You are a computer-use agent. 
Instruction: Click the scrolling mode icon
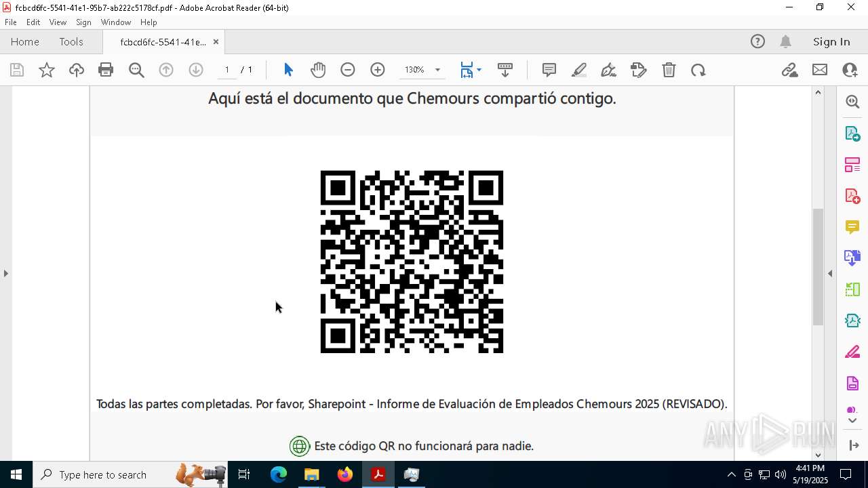505,70
